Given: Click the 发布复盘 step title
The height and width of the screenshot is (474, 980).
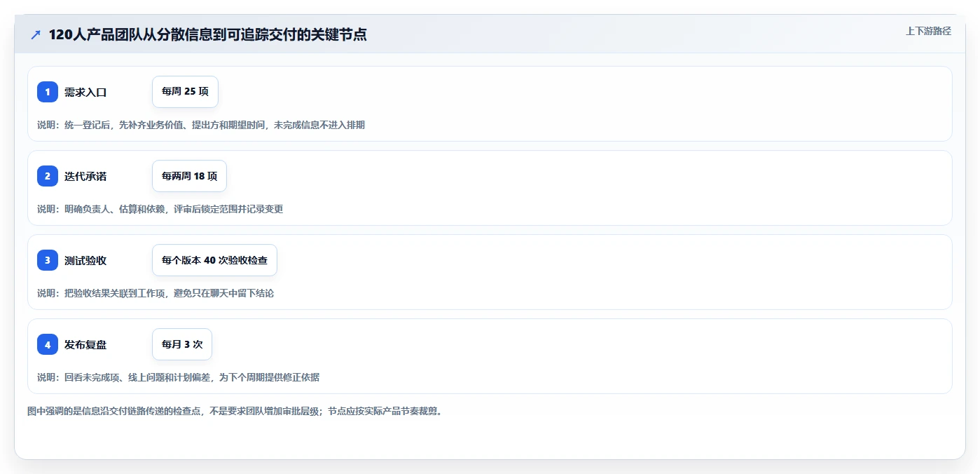Looking at the screenshot, I should point(85,344).
